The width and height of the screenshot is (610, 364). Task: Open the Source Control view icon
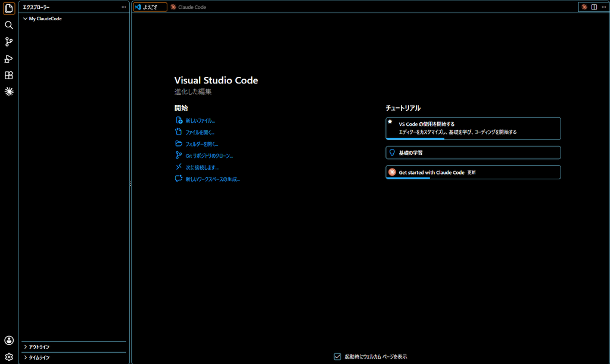click(x=9, y=42)
